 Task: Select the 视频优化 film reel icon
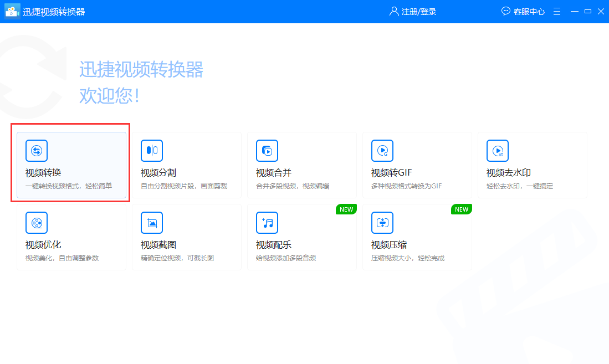[x=37, y=223]
